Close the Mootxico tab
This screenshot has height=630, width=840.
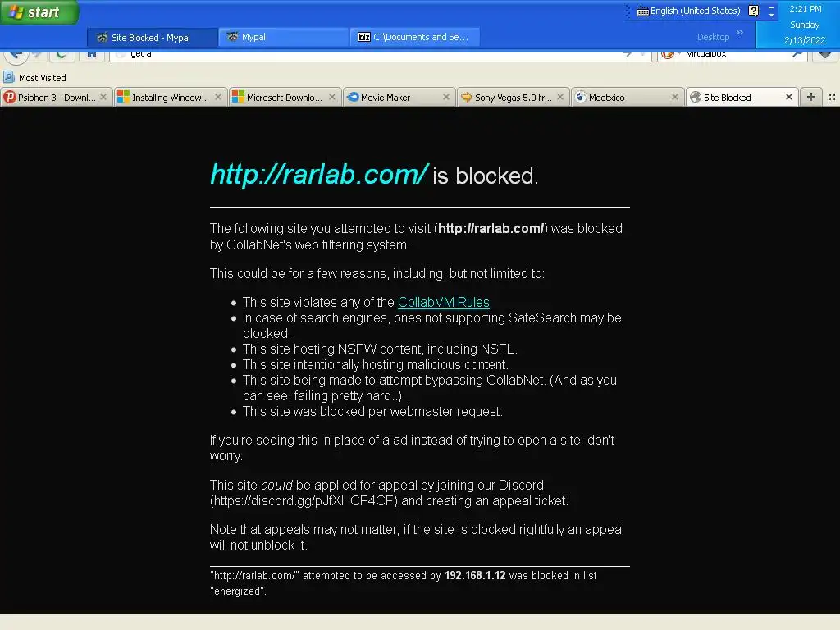(x=675, y=97)
